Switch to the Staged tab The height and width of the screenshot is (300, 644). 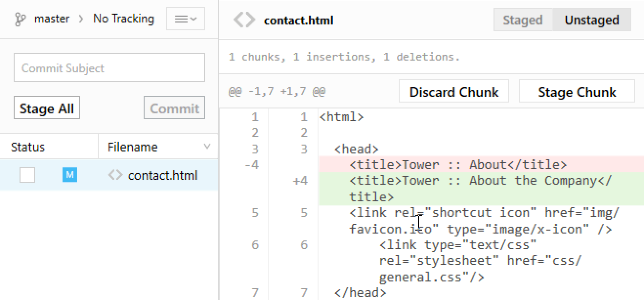point(522,20)
